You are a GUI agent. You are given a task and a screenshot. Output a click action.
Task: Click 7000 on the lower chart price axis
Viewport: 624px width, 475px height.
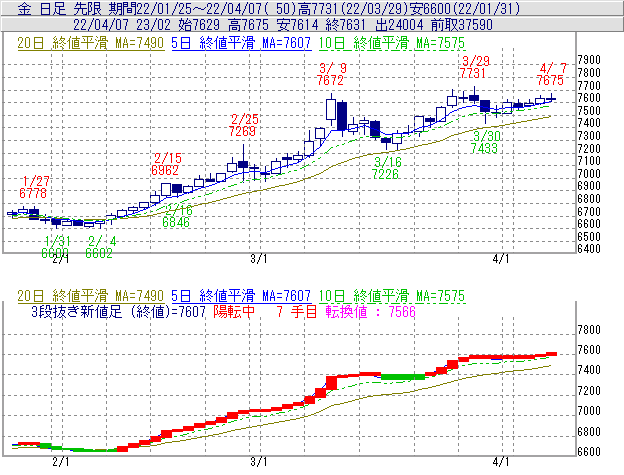tap(589, 411)
